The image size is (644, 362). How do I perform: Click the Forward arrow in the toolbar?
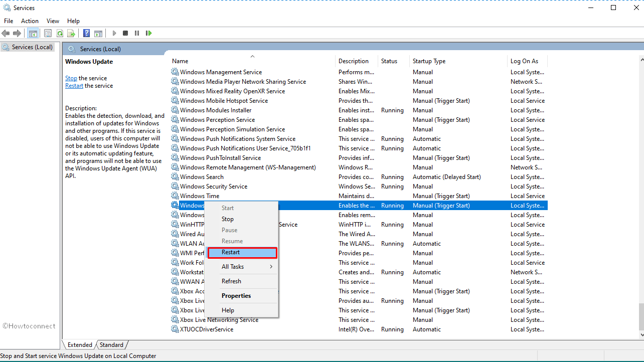(x=17, y=33)
